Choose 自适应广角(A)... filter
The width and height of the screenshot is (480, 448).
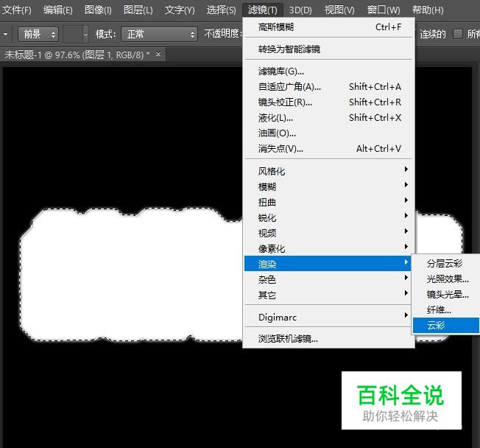[x=329, y=87]
